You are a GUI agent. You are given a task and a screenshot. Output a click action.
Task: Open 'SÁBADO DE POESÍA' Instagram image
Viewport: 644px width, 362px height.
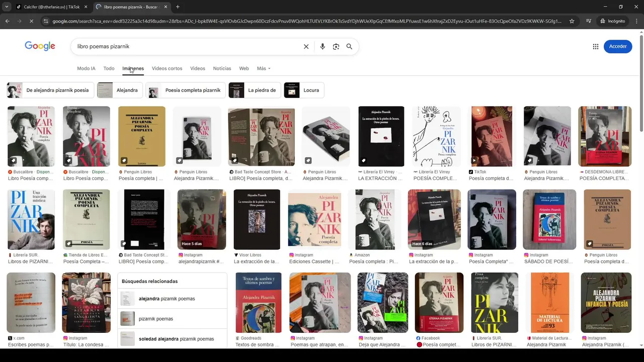tap(549, 219)
